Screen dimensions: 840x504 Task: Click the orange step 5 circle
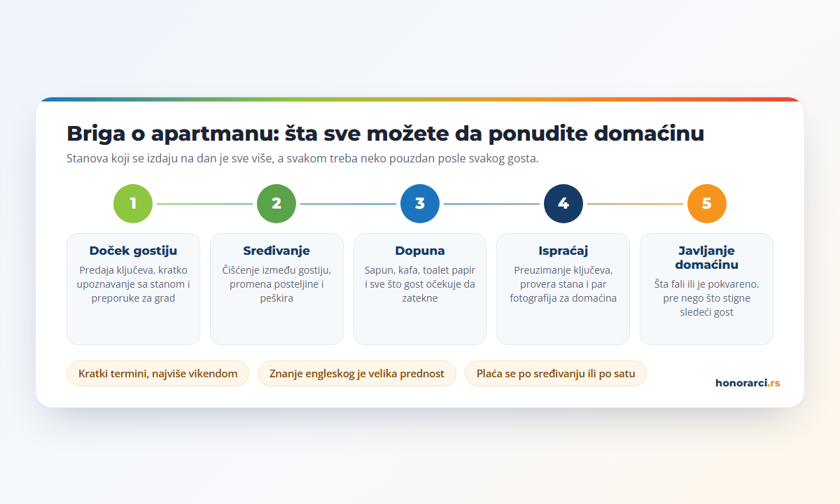click(707, 204)
